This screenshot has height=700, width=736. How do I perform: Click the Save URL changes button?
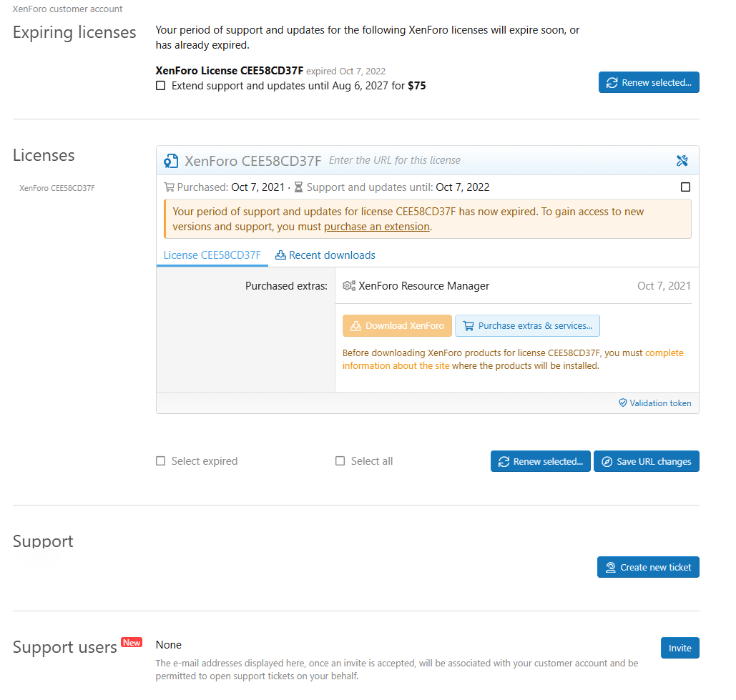tap(647, 461)
